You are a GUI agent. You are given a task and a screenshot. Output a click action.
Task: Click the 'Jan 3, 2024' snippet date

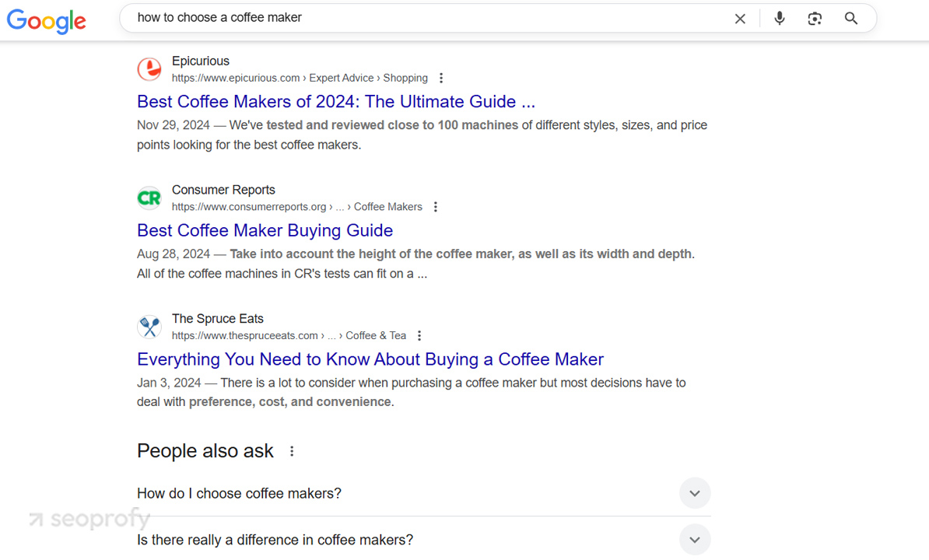[169, 383]
